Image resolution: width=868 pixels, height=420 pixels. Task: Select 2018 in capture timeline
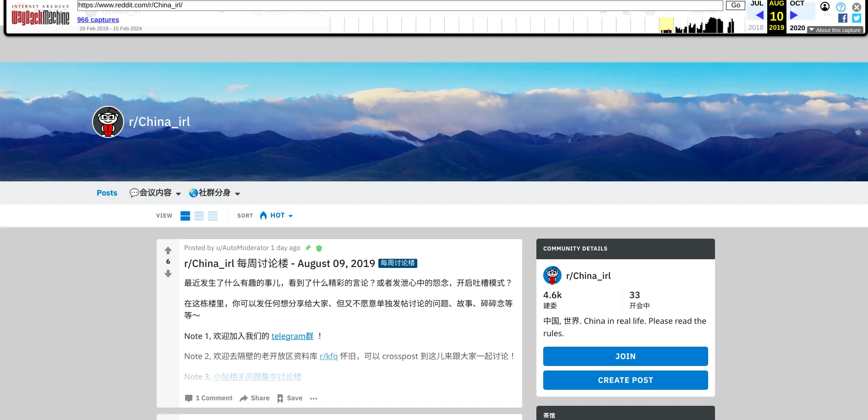[756, 27]
